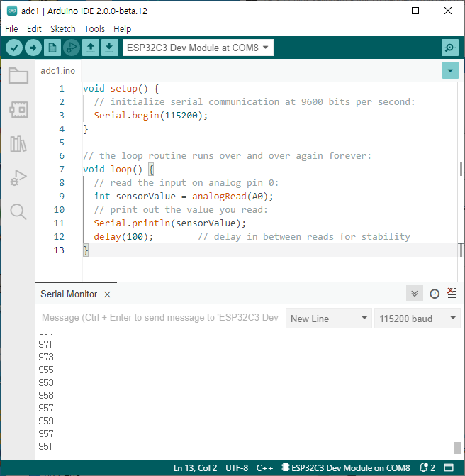Click the 958 reading in the Serial Monitor

[46, 395]
